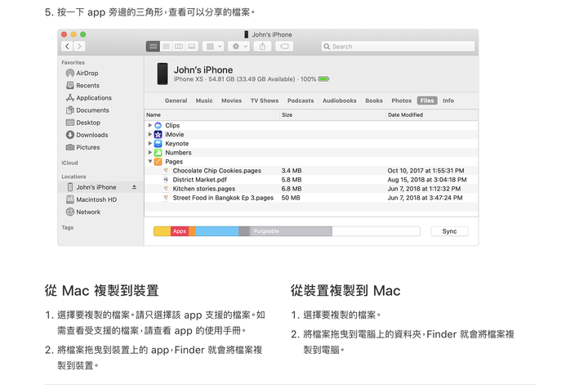Switch to column view in toolbar
Viewport: 588px width, 389px height.
point(179,47)
